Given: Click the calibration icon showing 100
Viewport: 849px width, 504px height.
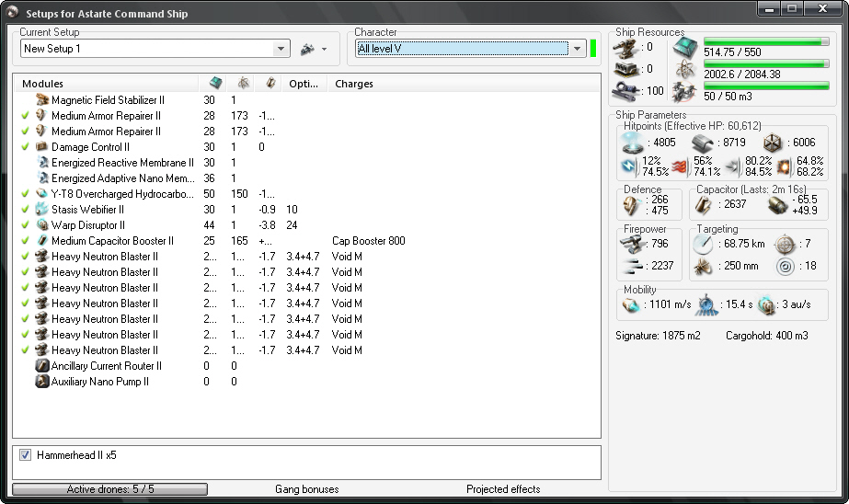Looking at the screenshot, I should (625, 91).
